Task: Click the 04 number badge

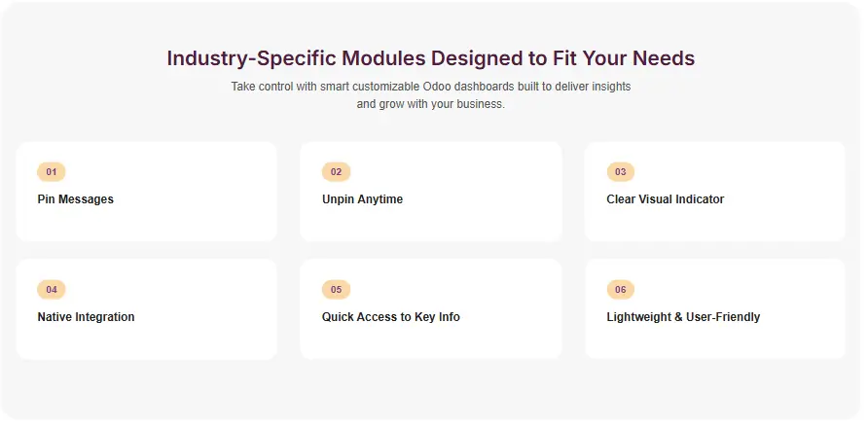Action: coord(52,290)
